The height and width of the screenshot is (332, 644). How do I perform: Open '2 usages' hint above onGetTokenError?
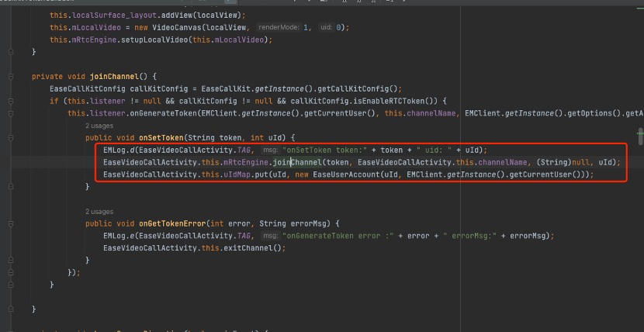click(x=99, y=212)
